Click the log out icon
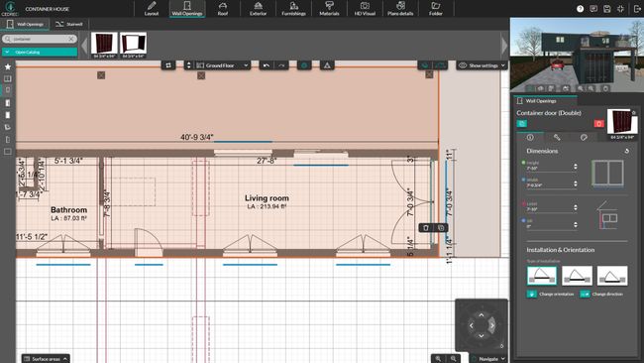 click(637, 9)
